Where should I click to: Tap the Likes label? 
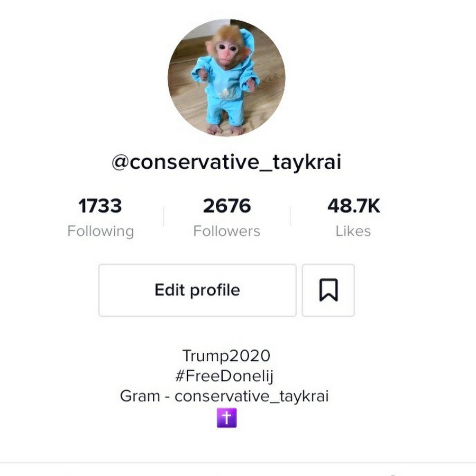click(353, 231)
